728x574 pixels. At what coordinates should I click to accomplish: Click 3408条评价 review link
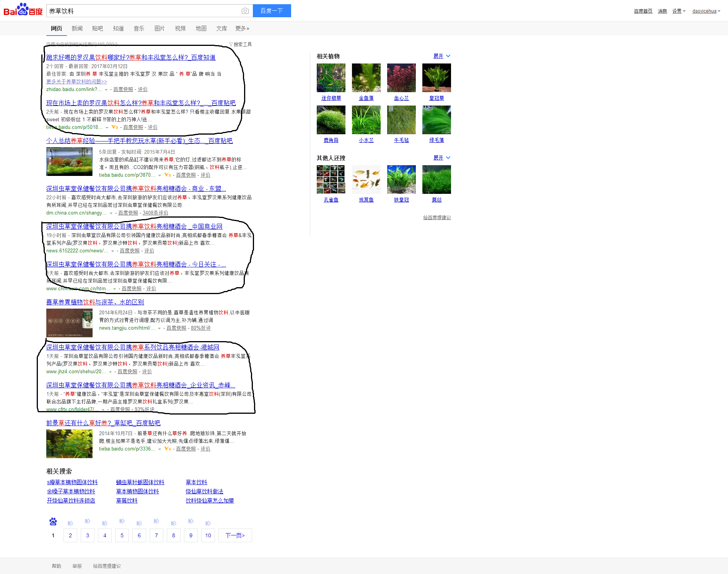point(155,213)
